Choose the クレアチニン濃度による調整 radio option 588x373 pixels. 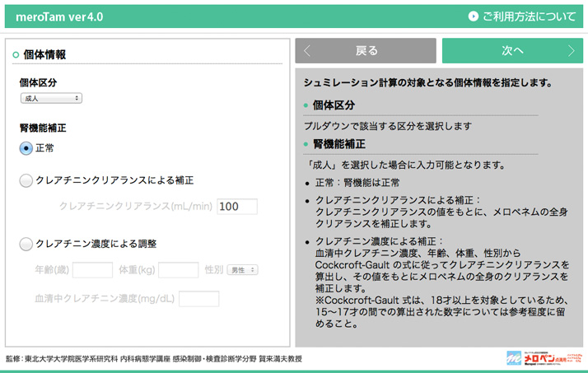(x=26, y=244)
